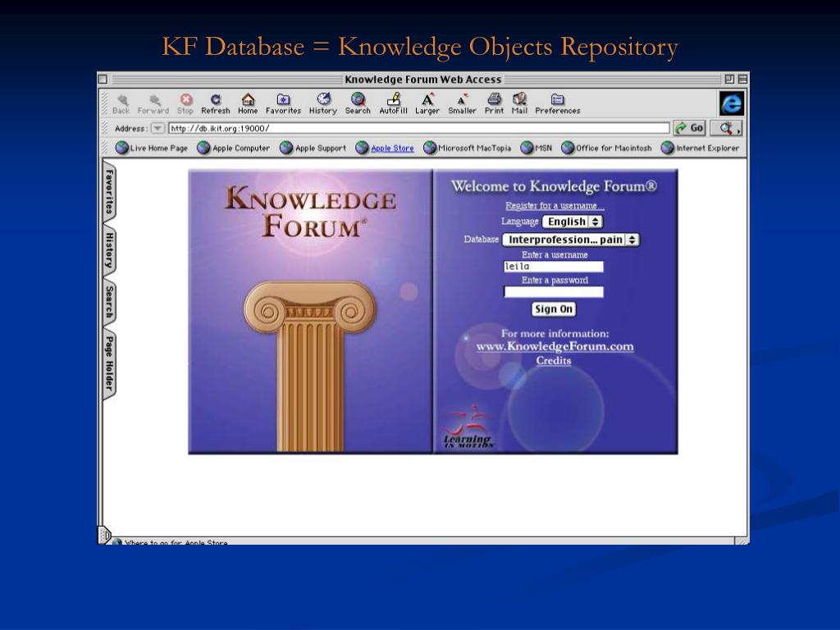Open the address history dropdown arrow

157,129
